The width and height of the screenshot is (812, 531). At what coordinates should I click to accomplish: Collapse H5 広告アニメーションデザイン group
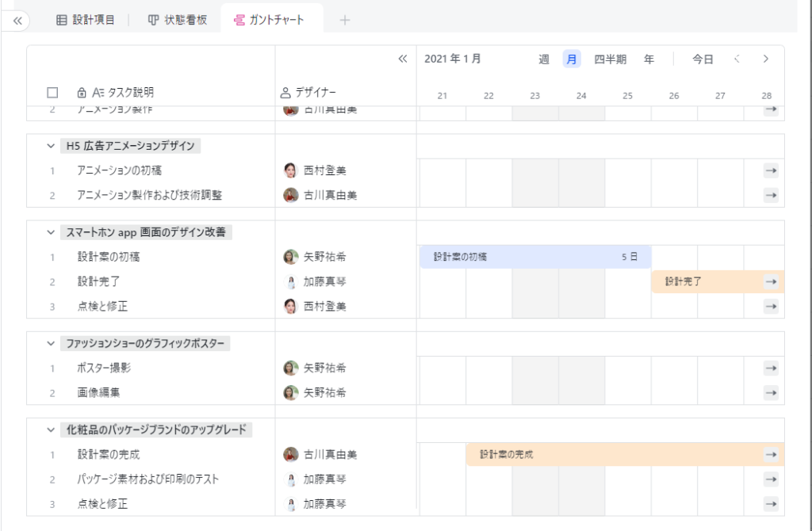coord(51,146)
